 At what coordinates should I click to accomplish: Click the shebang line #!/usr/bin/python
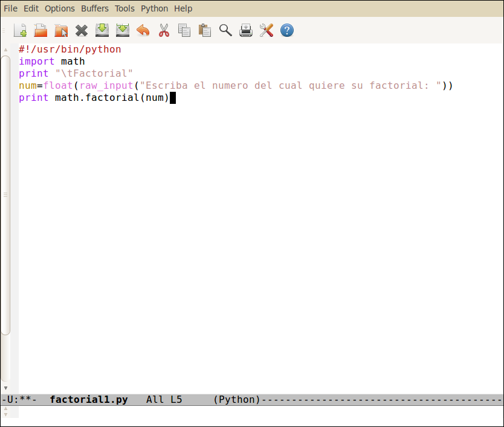(69, 49)
